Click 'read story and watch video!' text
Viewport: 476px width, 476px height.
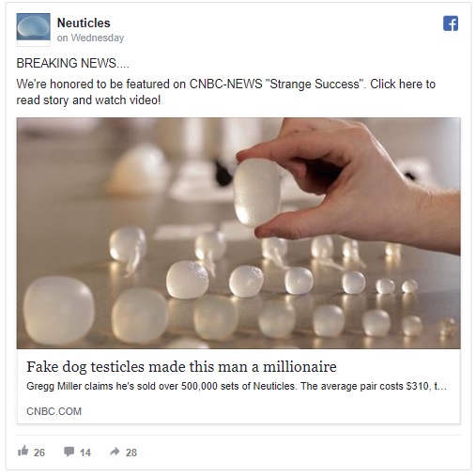click(88, 100)
